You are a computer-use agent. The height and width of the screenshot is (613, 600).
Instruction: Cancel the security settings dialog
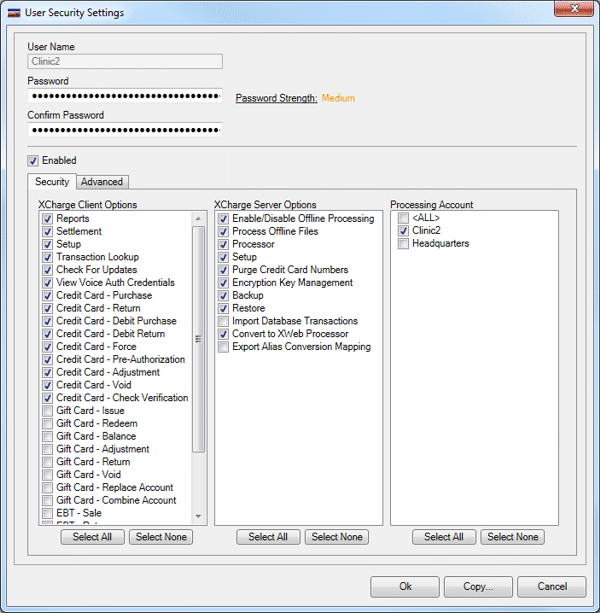(552, 587)
